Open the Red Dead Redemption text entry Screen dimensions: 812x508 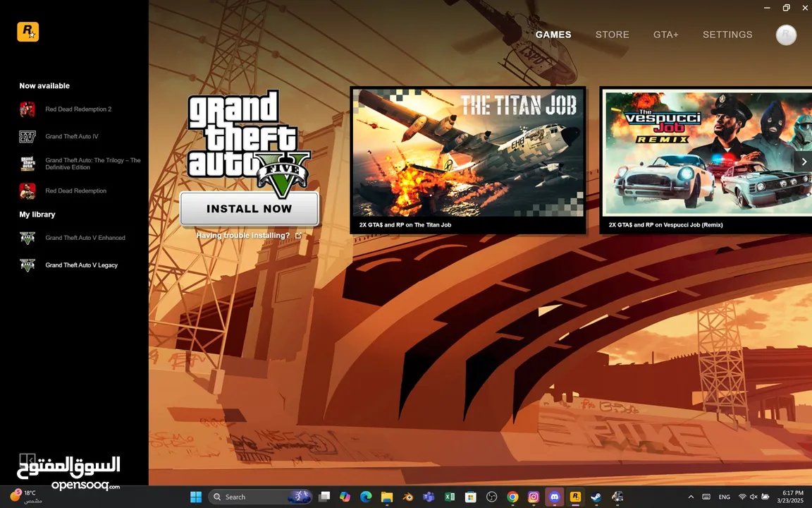75,190
